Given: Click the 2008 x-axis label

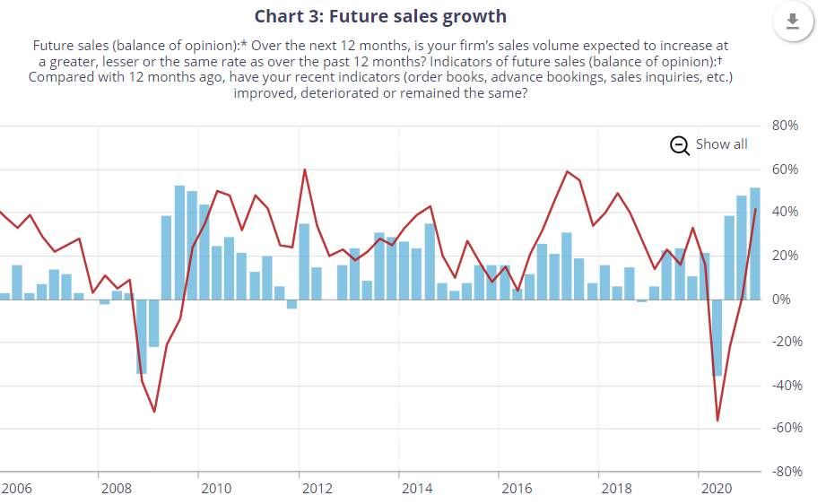Looking at the screenshot, I should 117,489.
